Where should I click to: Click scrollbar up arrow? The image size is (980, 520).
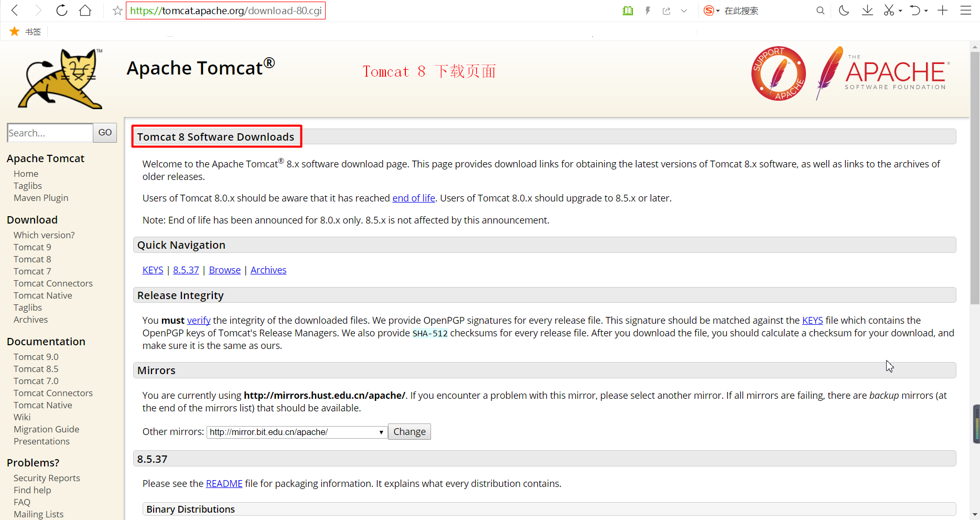(x=975, y=47)
